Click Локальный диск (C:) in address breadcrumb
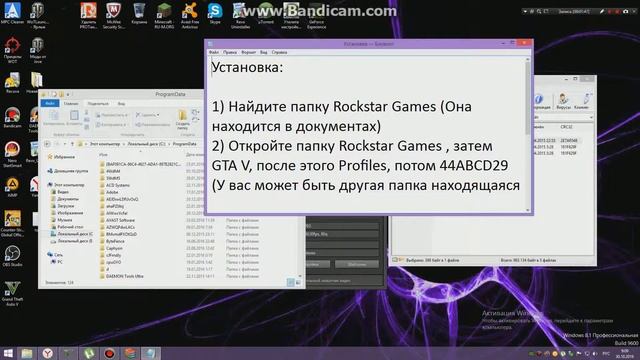 pos(146,144)
